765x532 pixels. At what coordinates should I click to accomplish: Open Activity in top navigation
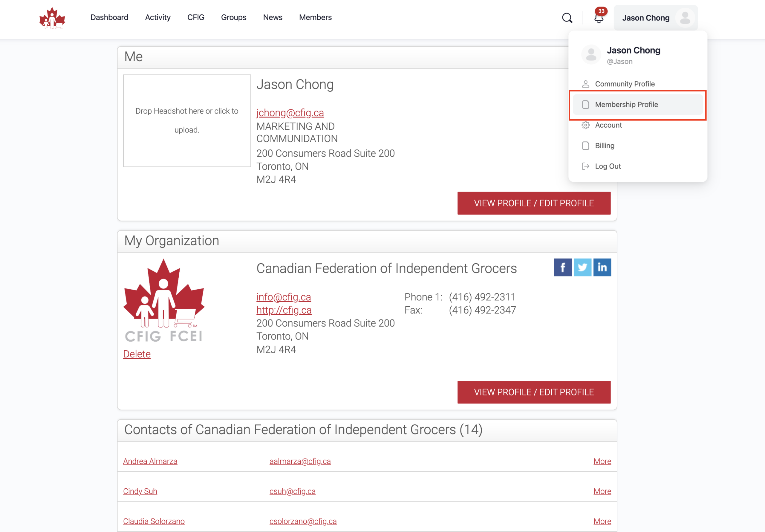[x=157, y=17]
